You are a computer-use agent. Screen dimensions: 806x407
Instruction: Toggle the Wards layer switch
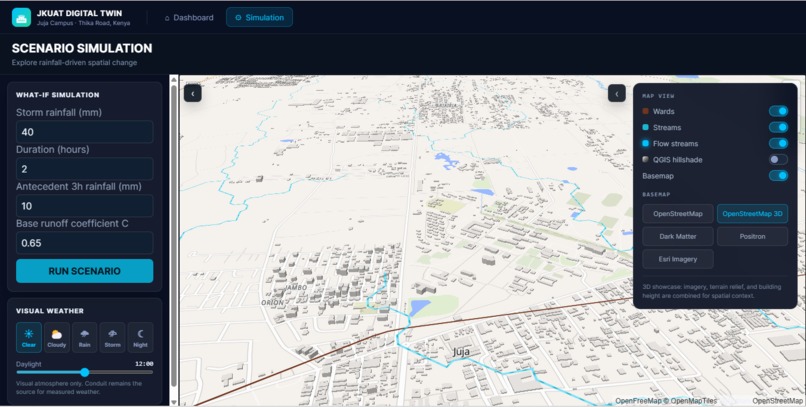(x=778, y=111)
